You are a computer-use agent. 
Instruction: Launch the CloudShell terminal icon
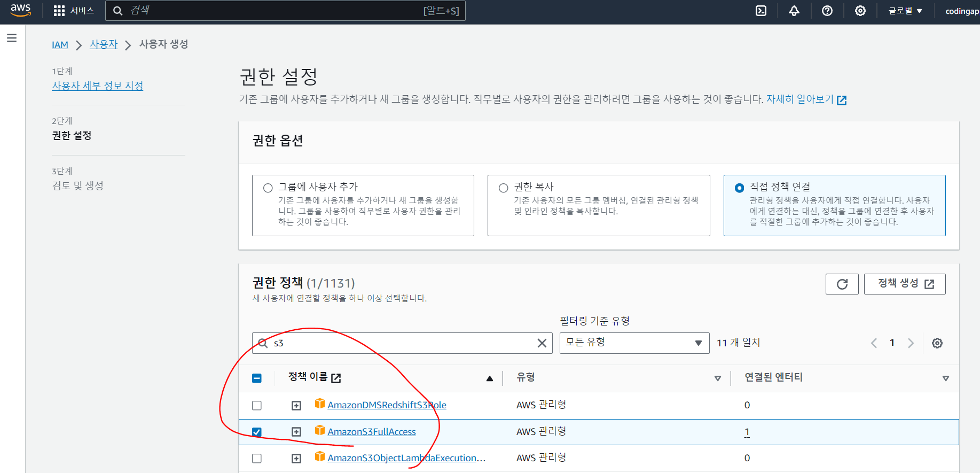pos(761,11)
